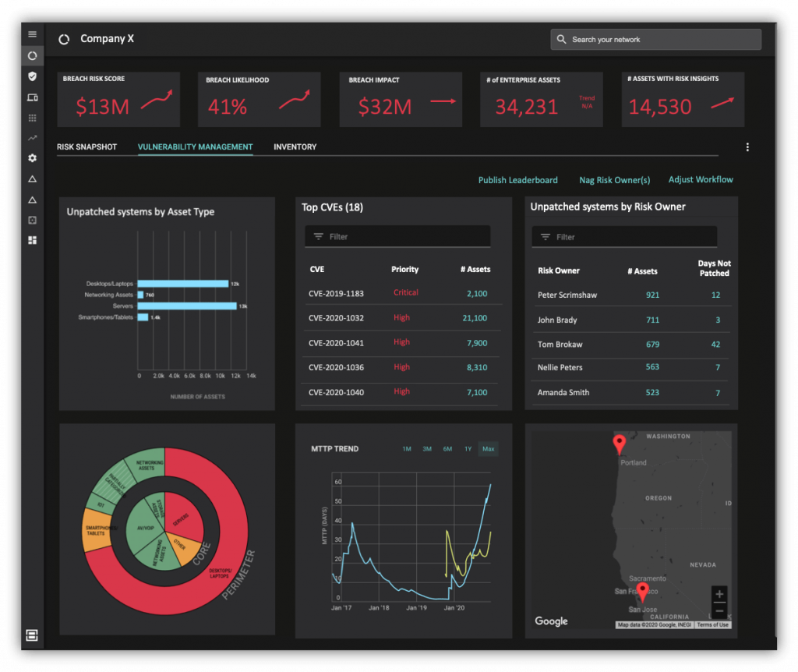Click the Adjust Workflow link

(701, 180)
